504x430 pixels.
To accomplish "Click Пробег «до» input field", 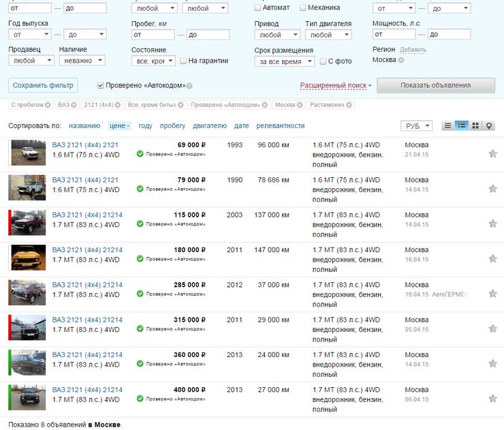I will 208,34.
